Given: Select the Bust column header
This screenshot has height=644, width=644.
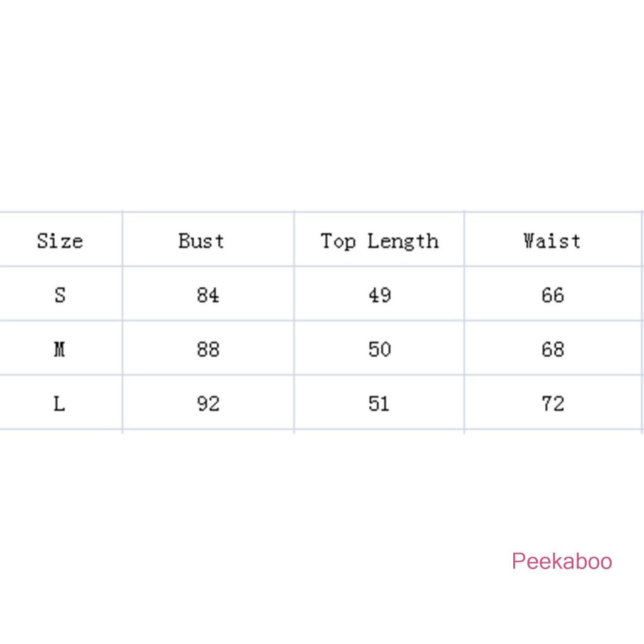Looking at the screenshot, I should (x=201, y=241).
